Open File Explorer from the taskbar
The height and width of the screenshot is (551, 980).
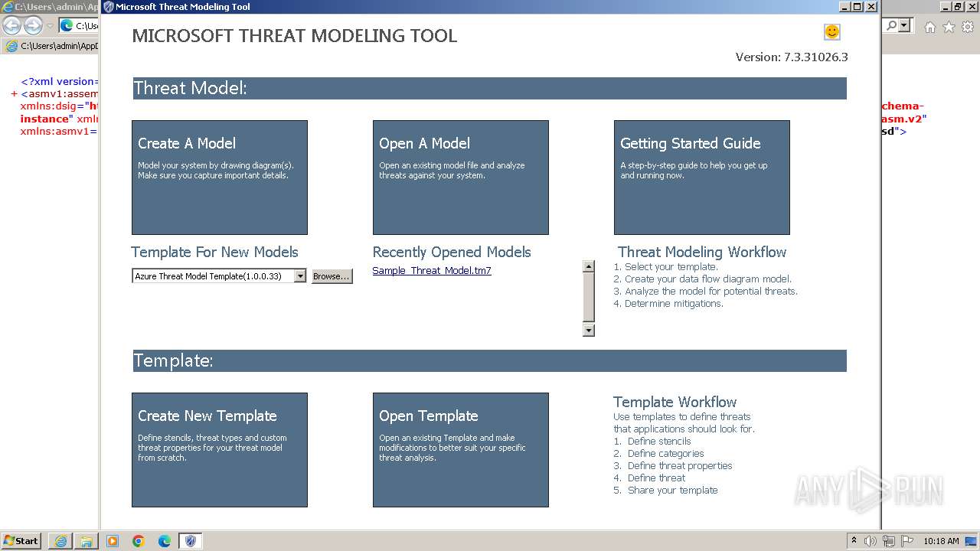pyautogui.click(x=87, y=541)
